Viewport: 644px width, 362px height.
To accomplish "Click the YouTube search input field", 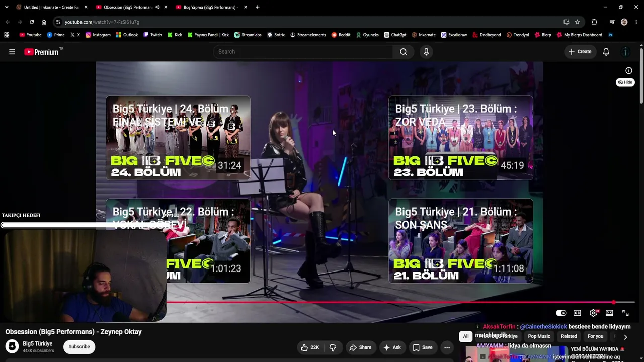I will click(x=303, y=52).
